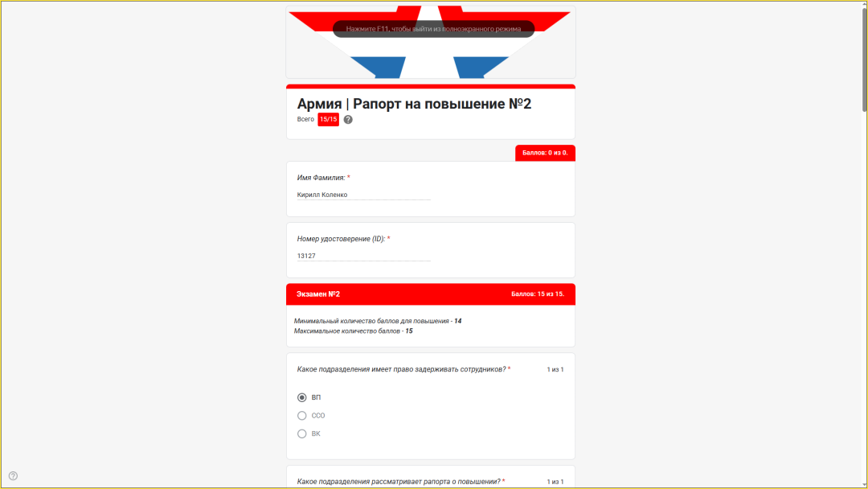Click the 'Баллов: 15 из 15.' score text
Viewport: 868px width, 489px height.
[538, 294]
